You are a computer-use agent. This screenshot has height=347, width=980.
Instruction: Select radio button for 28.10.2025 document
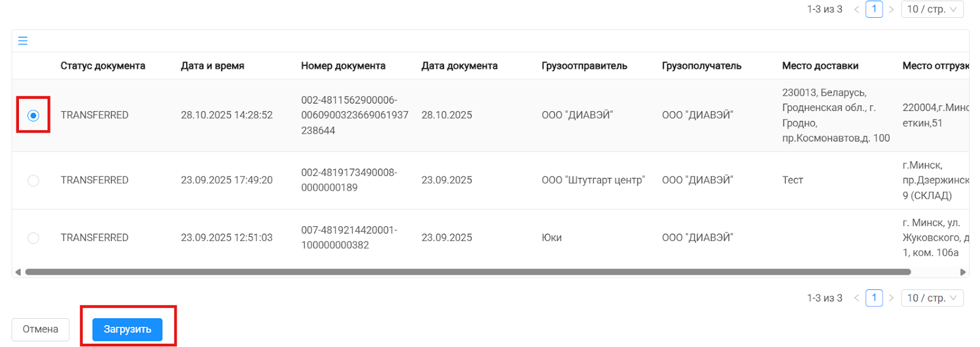33,115
